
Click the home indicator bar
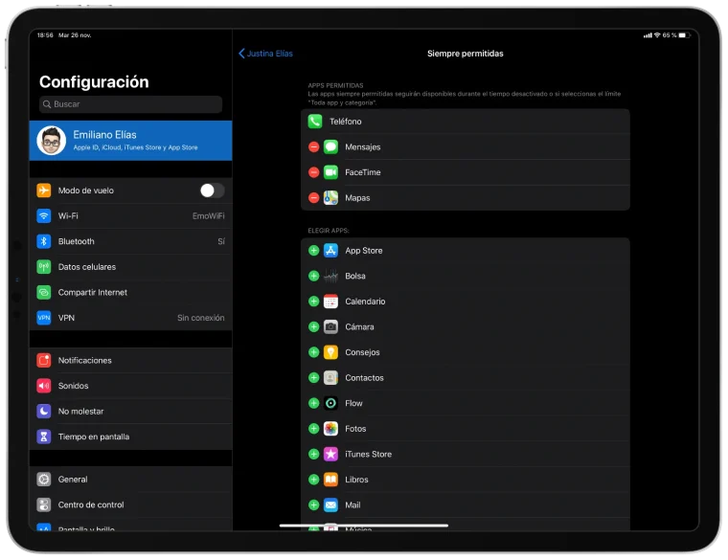pyautogui.click(x=364, y=526)
